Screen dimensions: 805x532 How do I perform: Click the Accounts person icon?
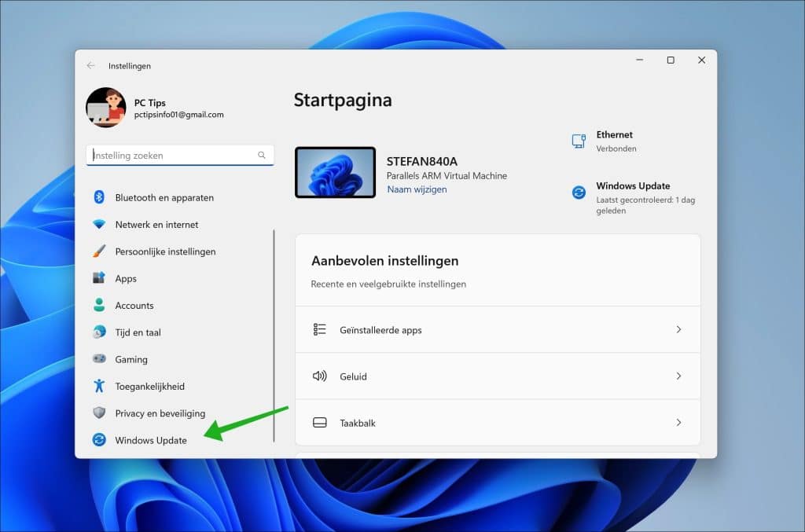(99, 305)
